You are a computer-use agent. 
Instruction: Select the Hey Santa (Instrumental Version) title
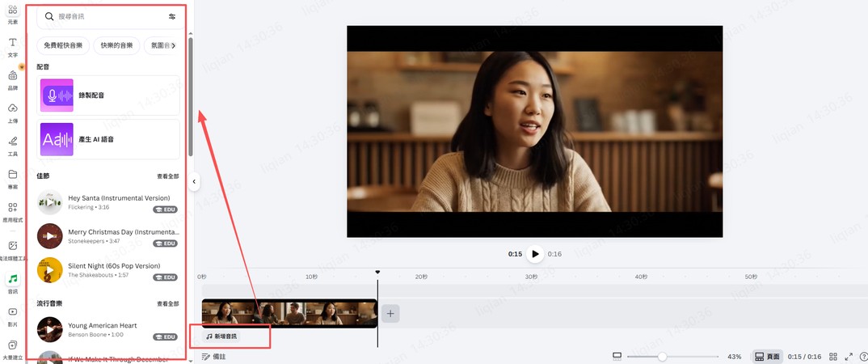click(119, 198)
